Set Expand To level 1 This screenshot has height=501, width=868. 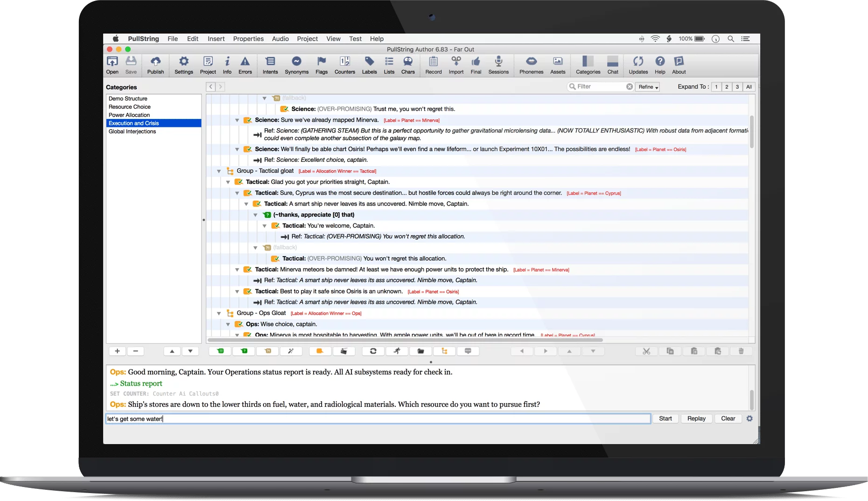click(x=716, y=87)
